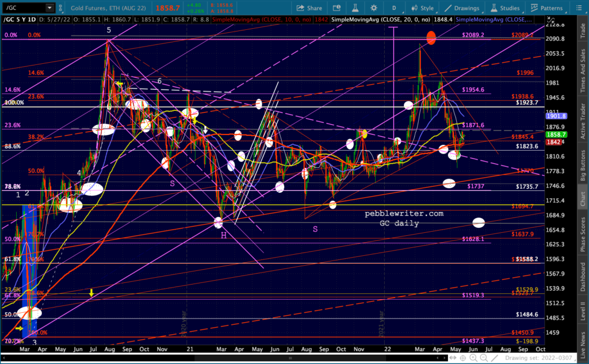The height and width of the screenshot is (364, 589).
Task: Click the /GC symbol input field
Action: coord(22,8)
